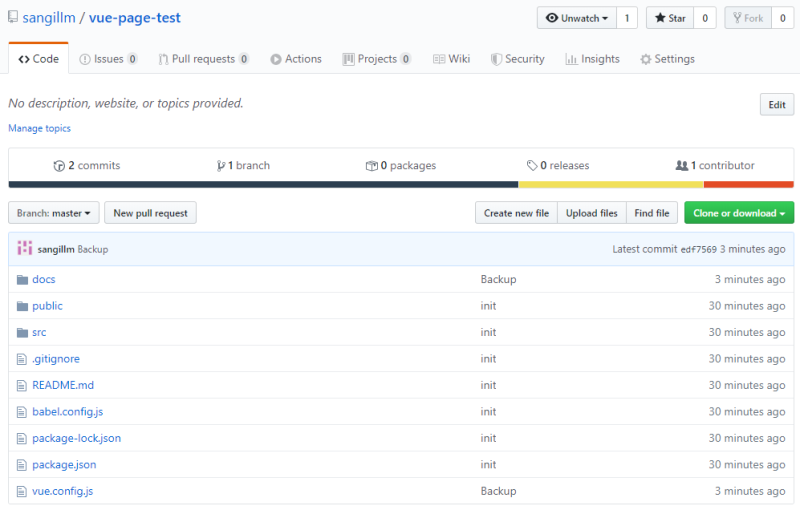This screenshot has height=510, width=800.
Task: Open the Wiki tab
Action: pos(452,59)
